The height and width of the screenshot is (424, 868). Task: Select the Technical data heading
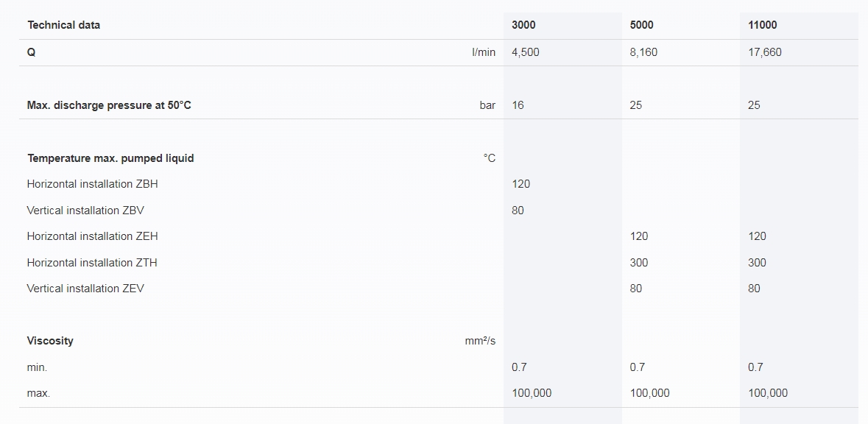pyautogui.click(x=63, y=25)
